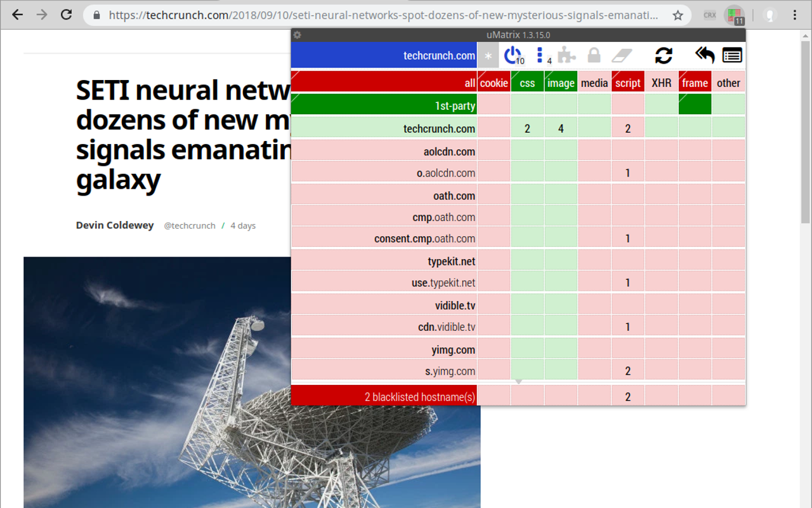Viewport: 812px width, 508px height.
Task: Toggle the media column header
Action: [x=594, y=82]
